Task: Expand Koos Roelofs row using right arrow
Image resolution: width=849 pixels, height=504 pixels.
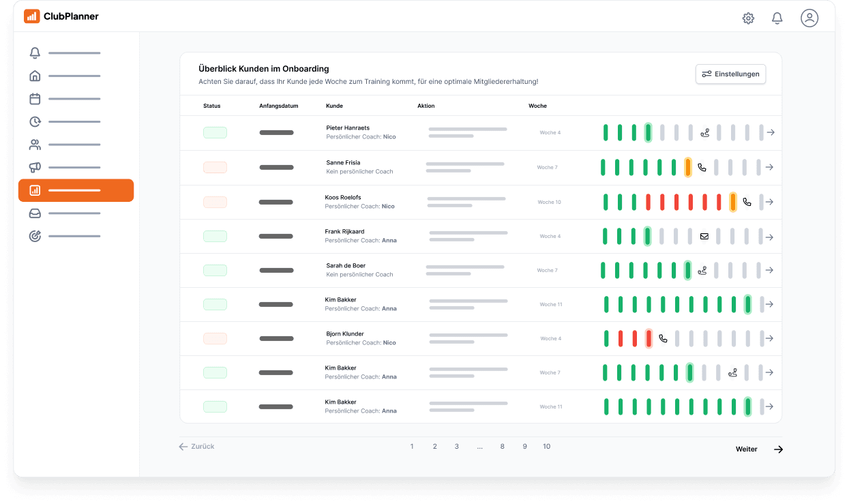Action: (x=770, y=202)
